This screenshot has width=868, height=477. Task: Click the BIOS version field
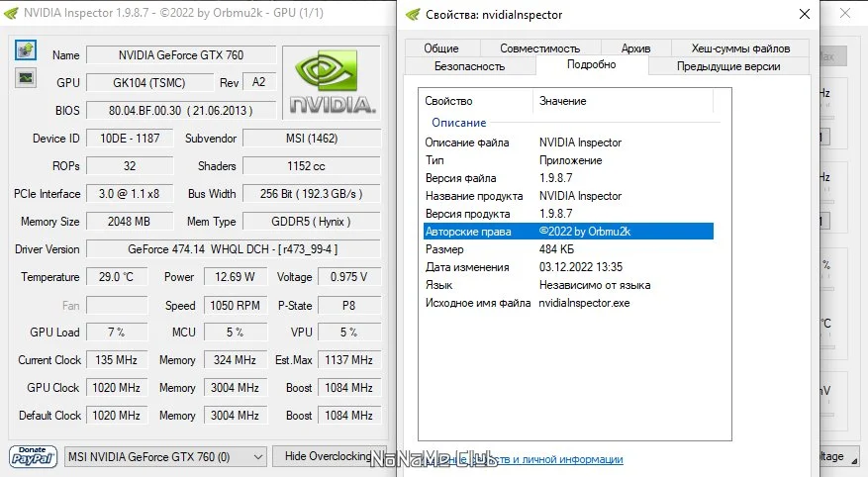pyautogui.click(x=181, y=110)
